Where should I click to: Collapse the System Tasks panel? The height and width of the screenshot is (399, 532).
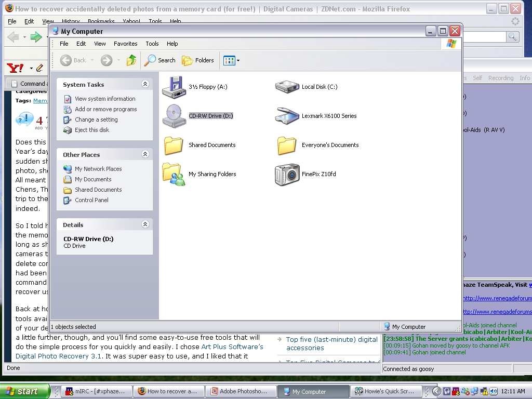coord(145,84)
